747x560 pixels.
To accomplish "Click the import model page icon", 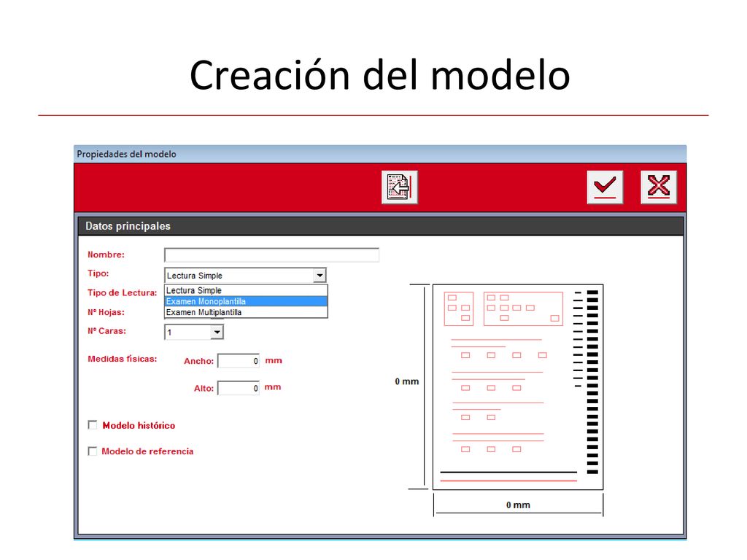I will point(399,187).
